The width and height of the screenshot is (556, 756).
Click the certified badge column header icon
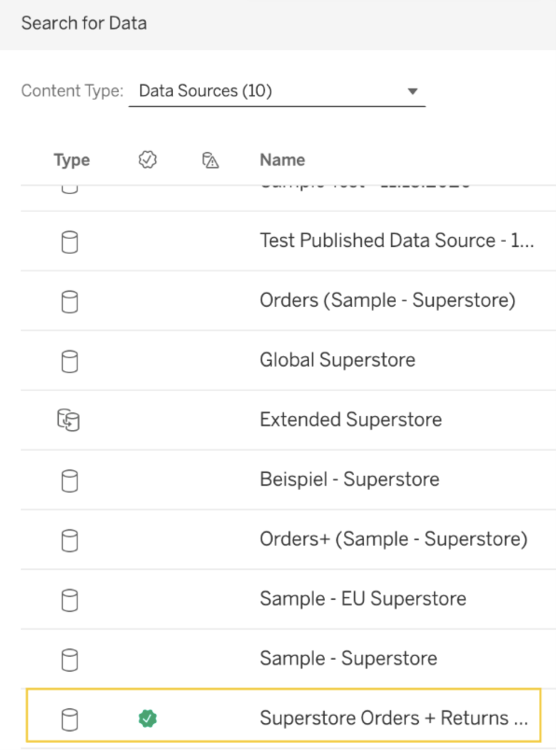click(147, 159)
